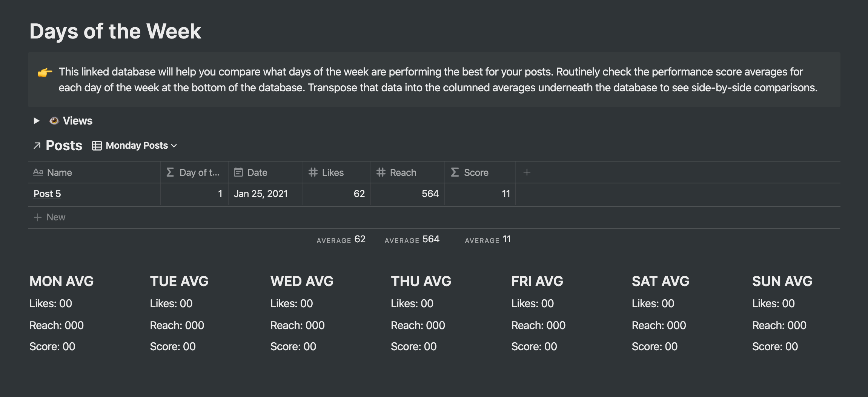
Task: Click the Days of the Week page title
Action: 115,31
